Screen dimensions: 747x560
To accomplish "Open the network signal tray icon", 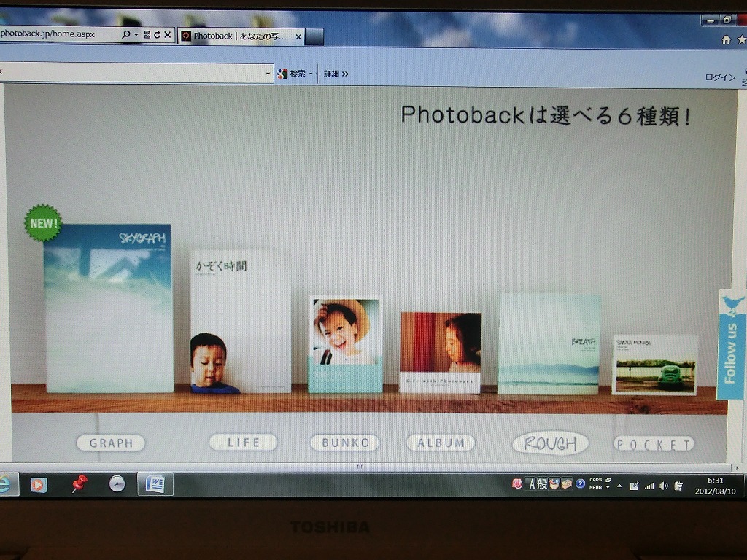I will pos(649,486).
